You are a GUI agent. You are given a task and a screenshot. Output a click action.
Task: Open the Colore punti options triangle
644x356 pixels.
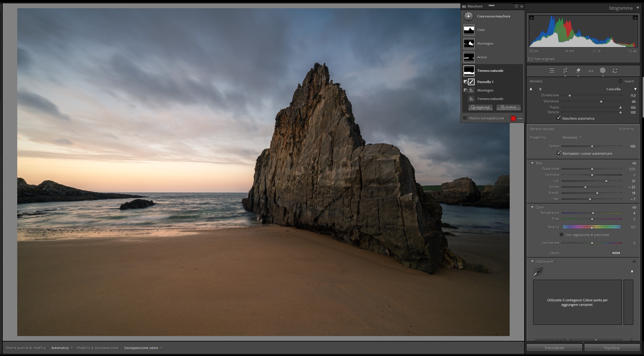pos(632,272)
